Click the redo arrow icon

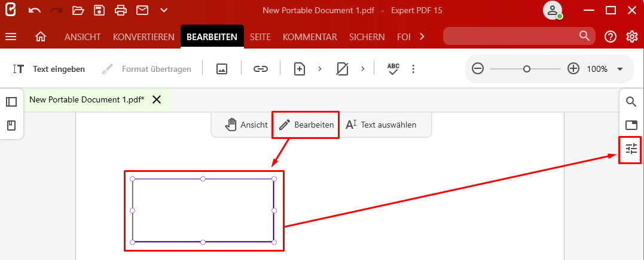coord(56,10)
